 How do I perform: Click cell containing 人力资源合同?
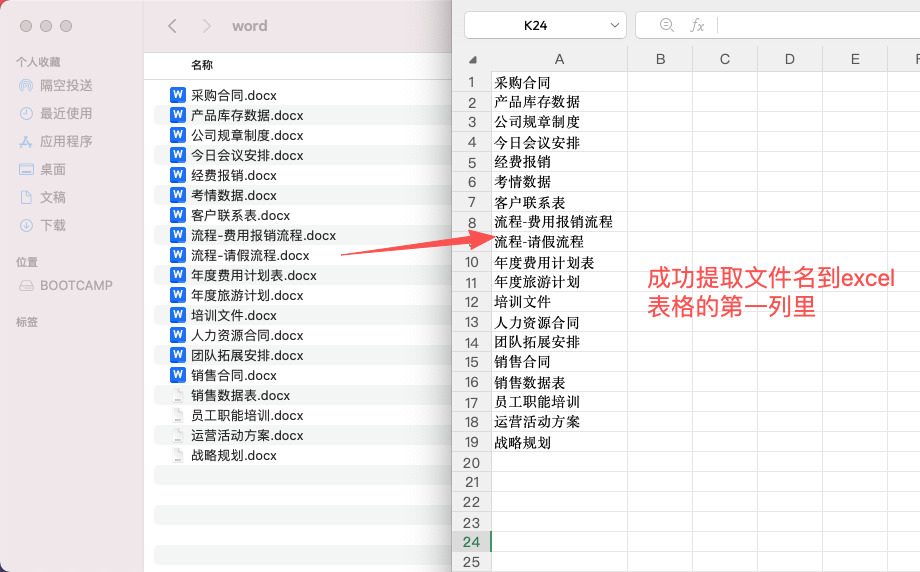coord(559,322)
